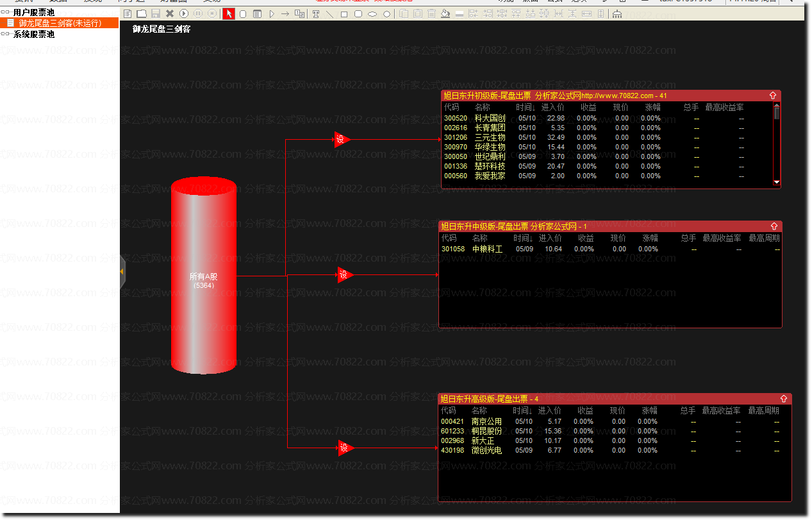Select the 301206 三元生物 row

(x=607, y=138)
